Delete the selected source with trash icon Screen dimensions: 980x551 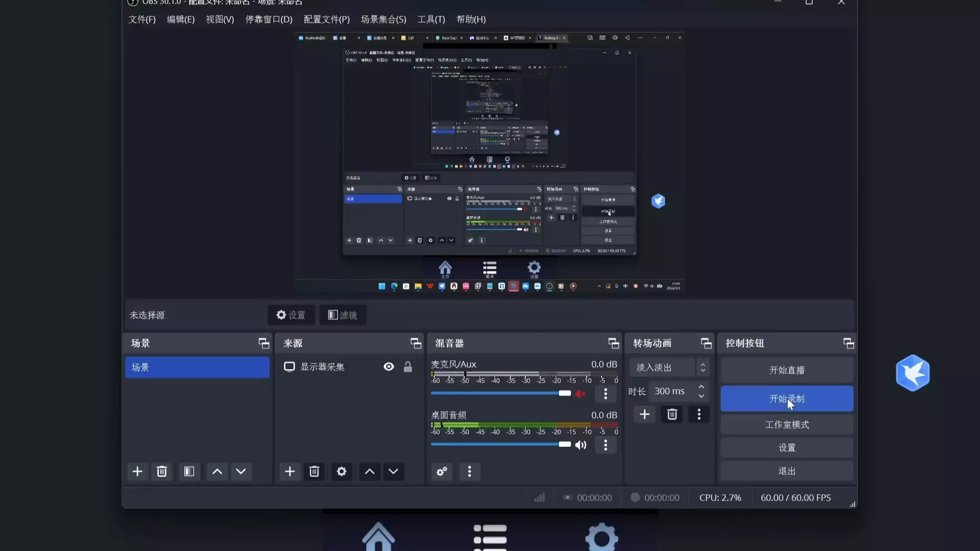click(314, 472)
